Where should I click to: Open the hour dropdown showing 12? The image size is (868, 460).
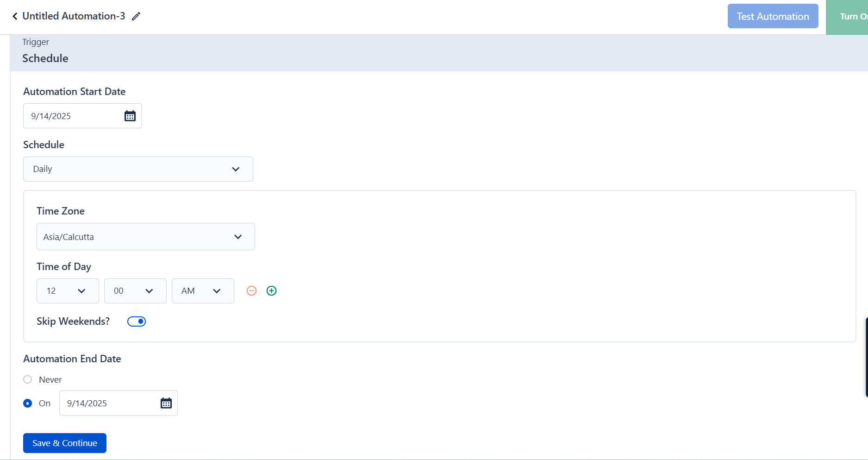click(68, 291)
